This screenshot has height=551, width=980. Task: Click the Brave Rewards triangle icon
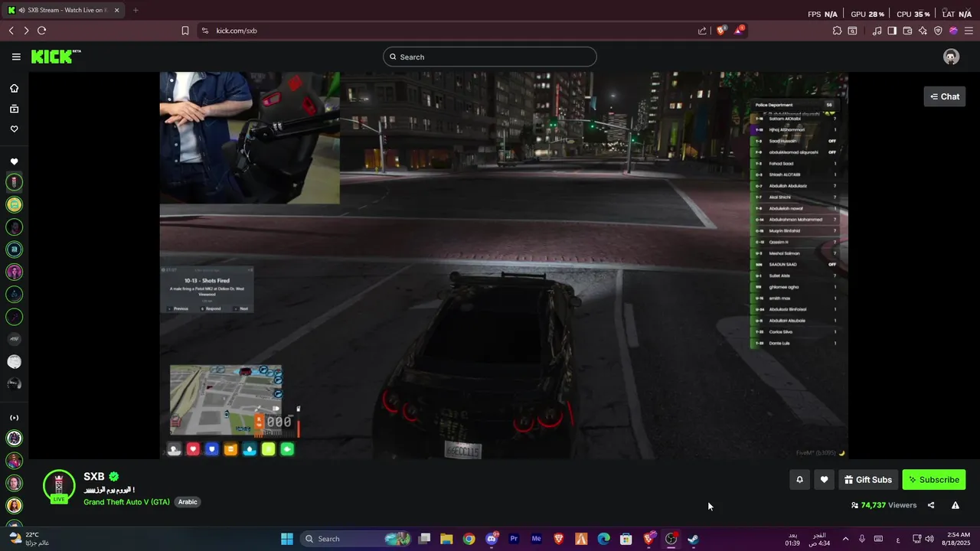(739, 31)
